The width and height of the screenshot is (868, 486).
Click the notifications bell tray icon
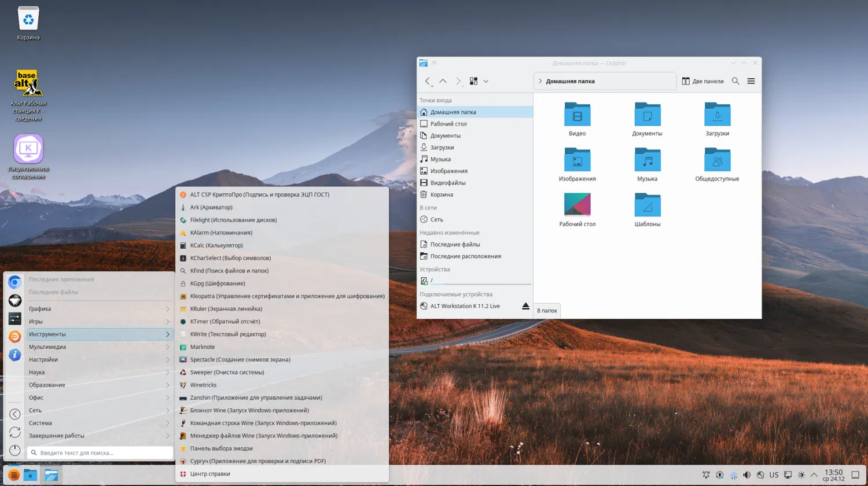coord(706,475)
